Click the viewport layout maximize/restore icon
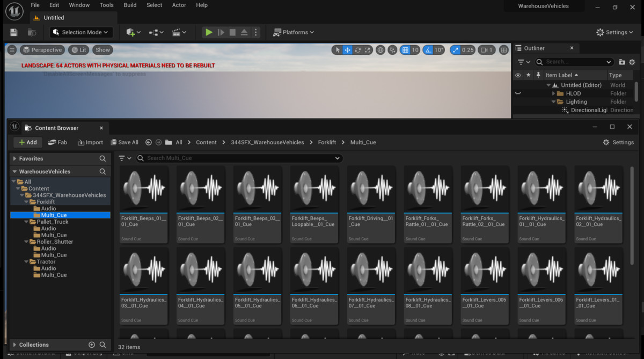The height and width of the screenshot is (359, 644). pos(503,50)
